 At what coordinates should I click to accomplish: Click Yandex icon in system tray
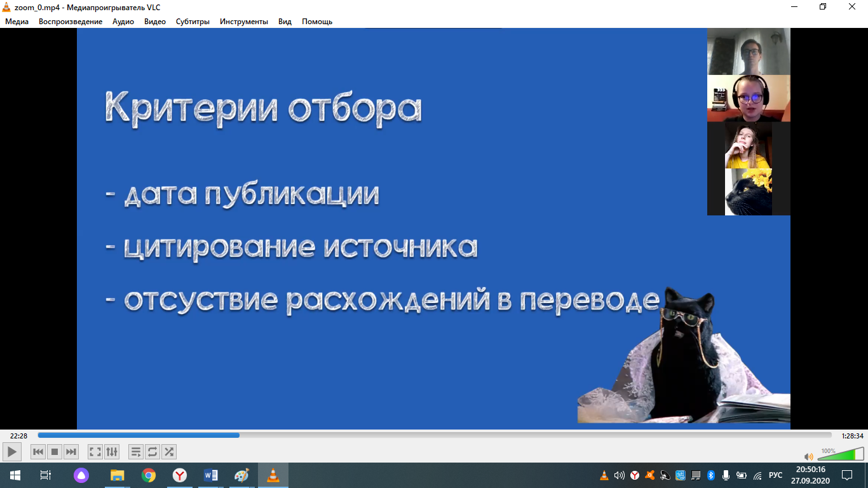(x=635, y=475)
